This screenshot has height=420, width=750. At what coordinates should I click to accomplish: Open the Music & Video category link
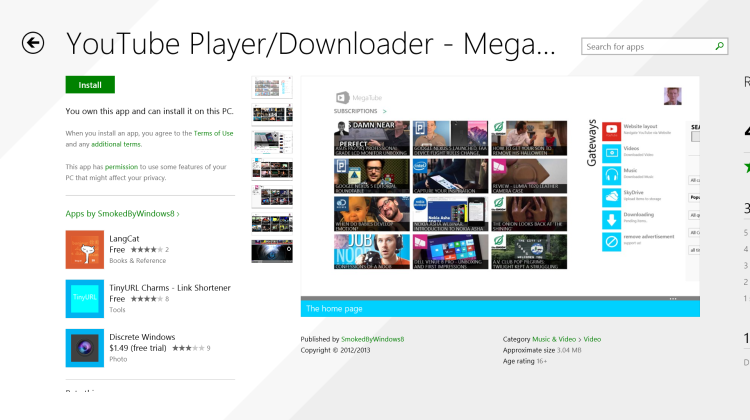[554, 339]
